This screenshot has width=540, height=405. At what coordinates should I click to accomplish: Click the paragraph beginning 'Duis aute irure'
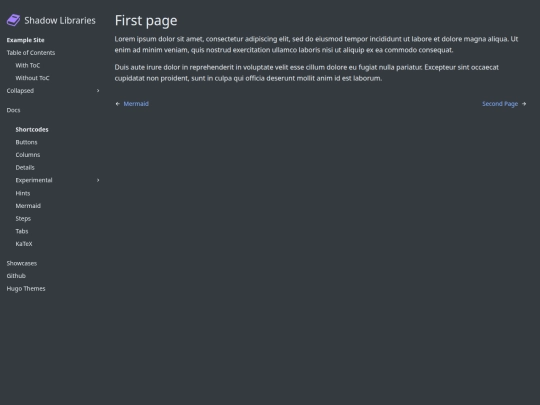click(x=307, y=73)
